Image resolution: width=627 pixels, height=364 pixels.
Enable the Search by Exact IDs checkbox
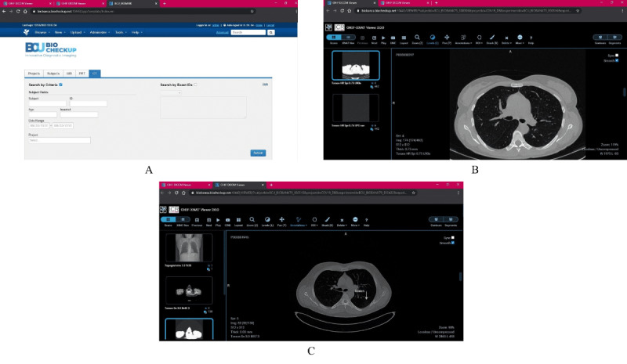(x=195, y=85)
